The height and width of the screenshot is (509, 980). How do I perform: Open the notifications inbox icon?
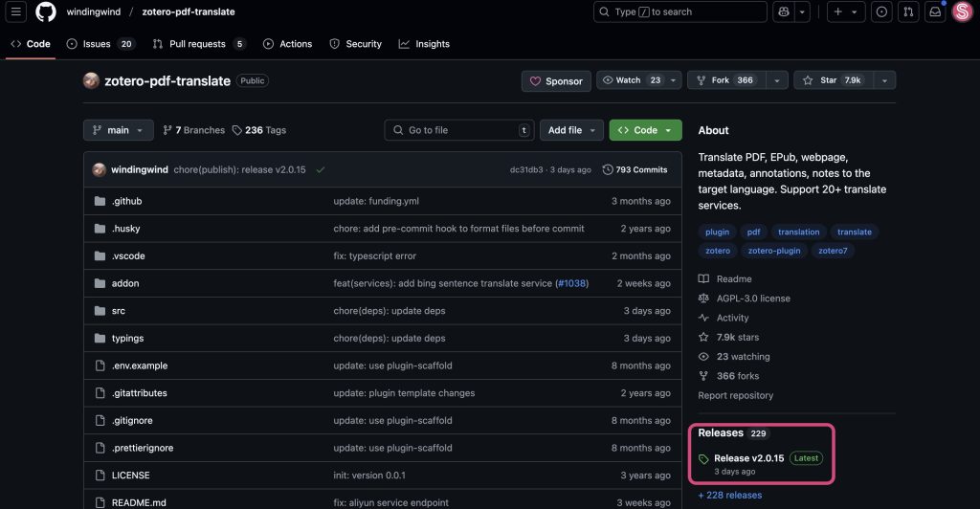[x=935, y=12]
